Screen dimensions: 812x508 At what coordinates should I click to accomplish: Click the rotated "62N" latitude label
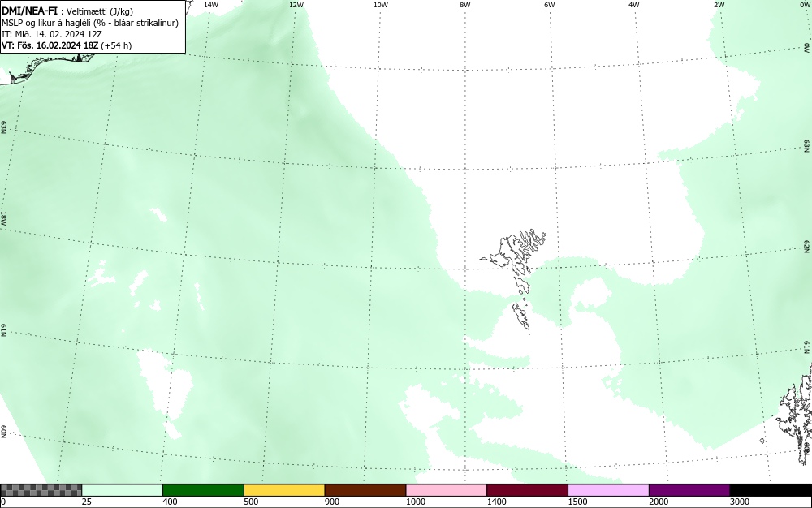click(x=806, y=246)
